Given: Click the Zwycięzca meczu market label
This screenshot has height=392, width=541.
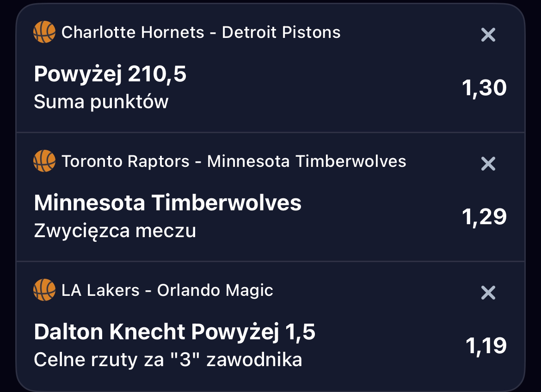Looking at the screenshot, I should point(115,231).
